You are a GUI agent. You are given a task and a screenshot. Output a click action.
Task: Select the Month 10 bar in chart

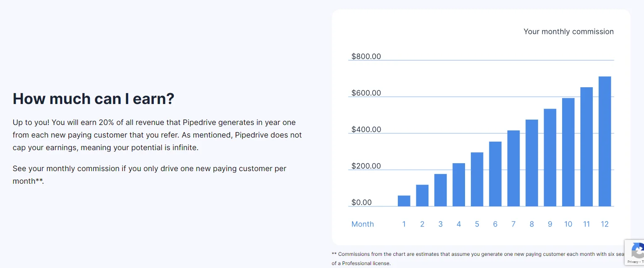click(x=568, y=152)
